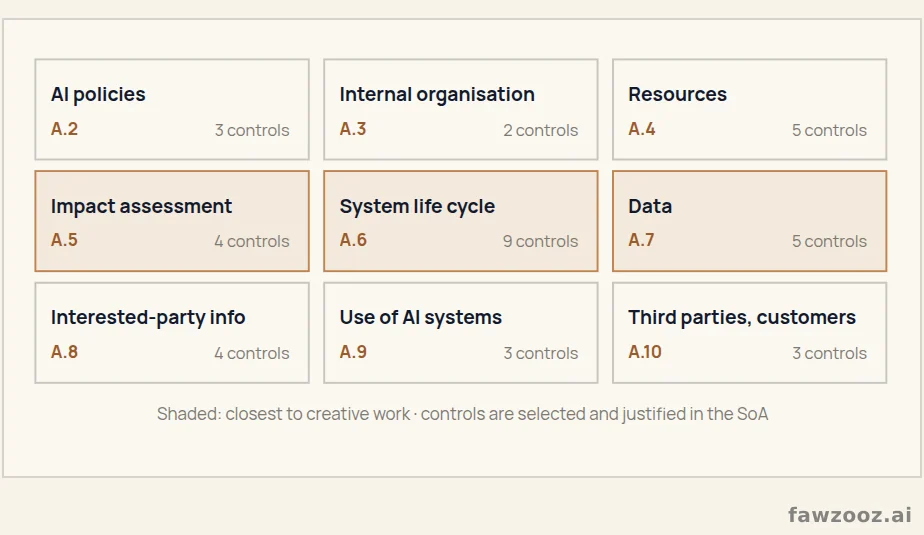
Task: Click '3 controls' in Use of AI systems
Action: click(541, 353)
